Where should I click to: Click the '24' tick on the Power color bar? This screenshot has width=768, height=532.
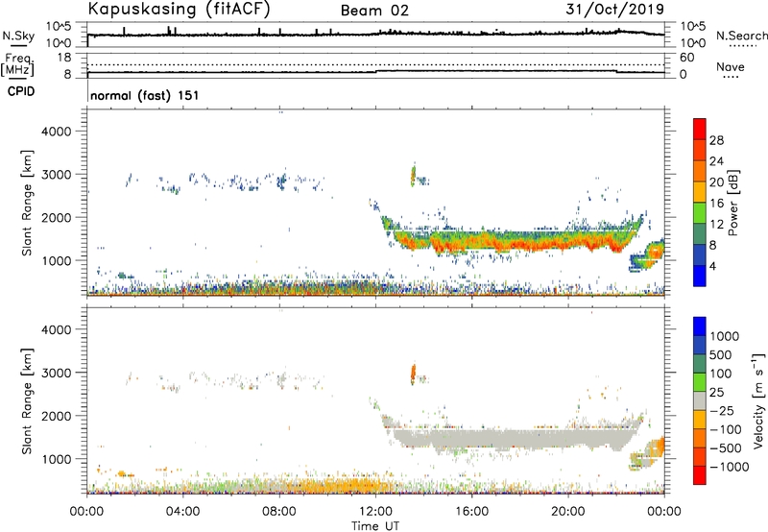tap(716, 161)
